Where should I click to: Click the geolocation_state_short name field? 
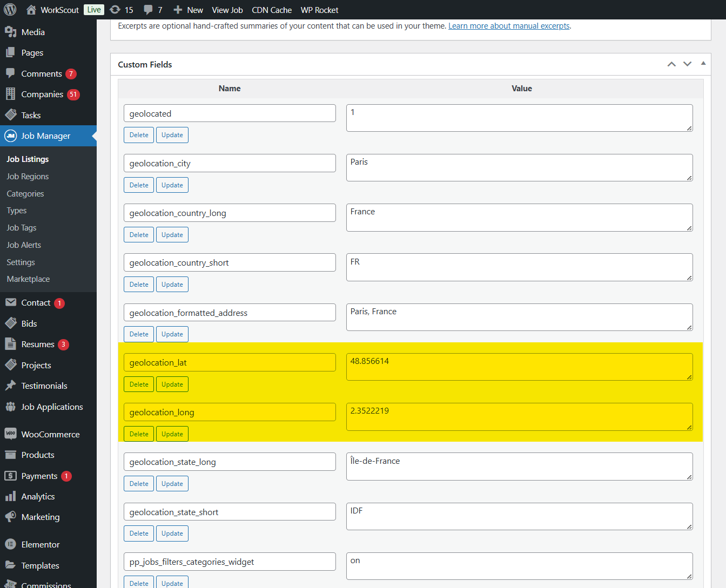[x=230, y=512]
